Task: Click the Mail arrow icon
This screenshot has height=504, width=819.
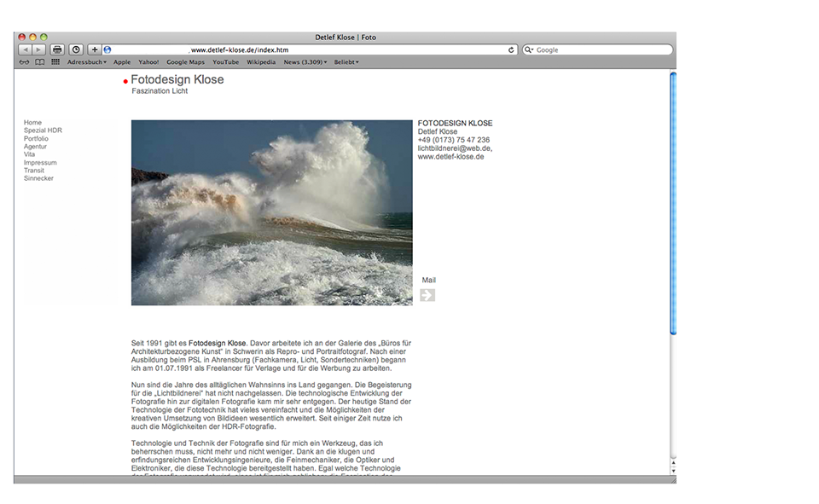Action: coord(427,295)
